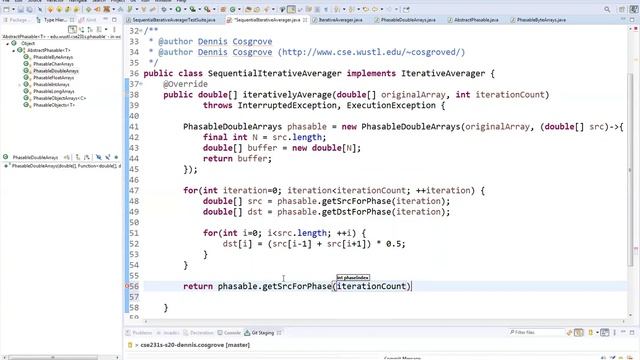This screenshot has height=360, width=640.
Task: Open SequentialIterativeAveragerTestSuite.java editor tab
Action: pos(171,20)
